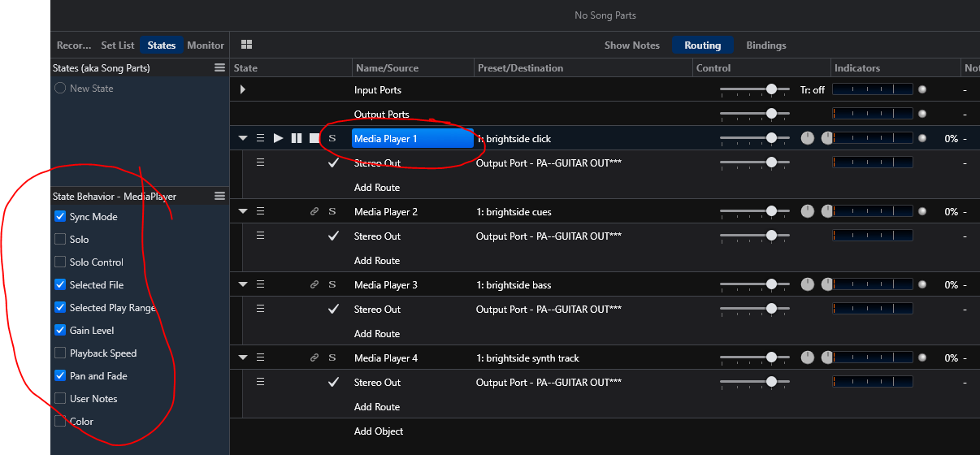Click the Solo S icon on Media Player 2
The image size is (980, 455).
(x=332, y=212)
